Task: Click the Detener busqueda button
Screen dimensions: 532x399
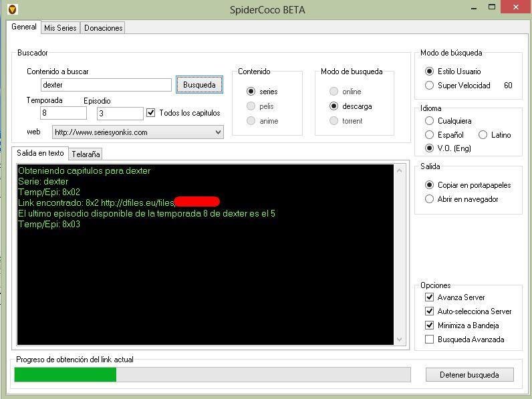Action: click(x=470, y=374)
